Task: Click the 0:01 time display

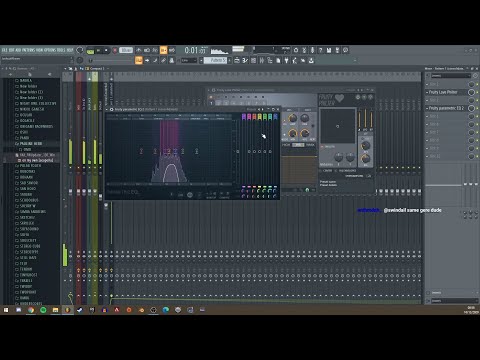Action: click(x=195, y=50)
